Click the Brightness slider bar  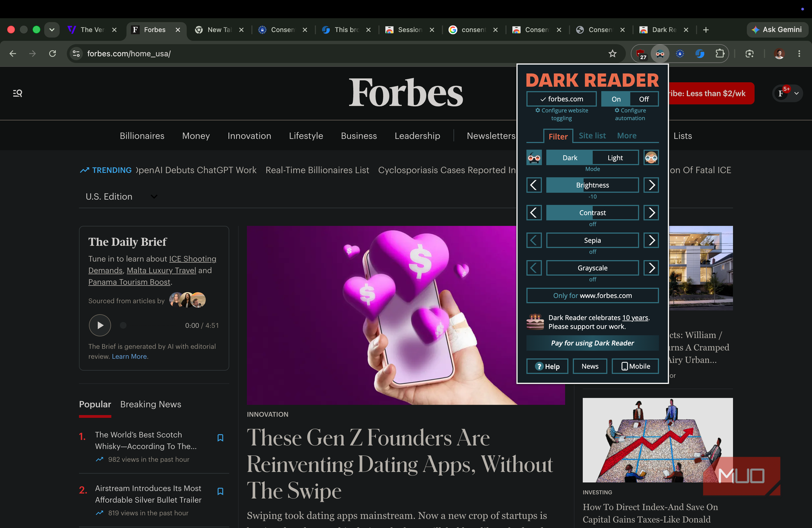593,185
